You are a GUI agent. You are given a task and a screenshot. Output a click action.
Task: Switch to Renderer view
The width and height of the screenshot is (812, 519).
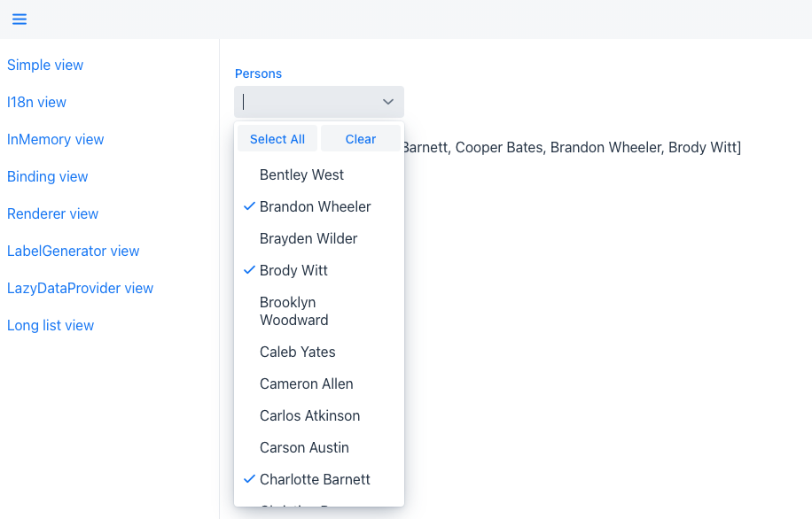[52, 213]
